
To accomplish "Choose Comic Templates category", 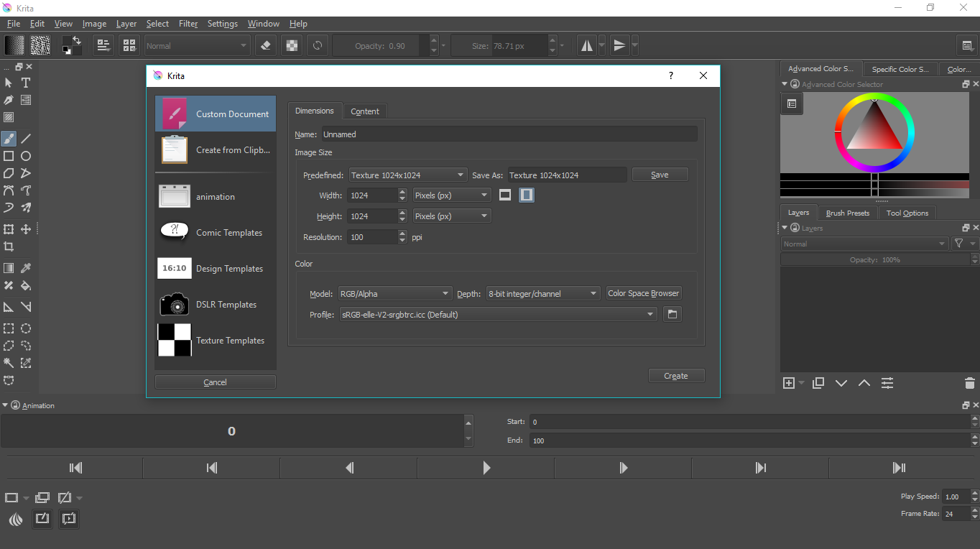I will 216,232.
